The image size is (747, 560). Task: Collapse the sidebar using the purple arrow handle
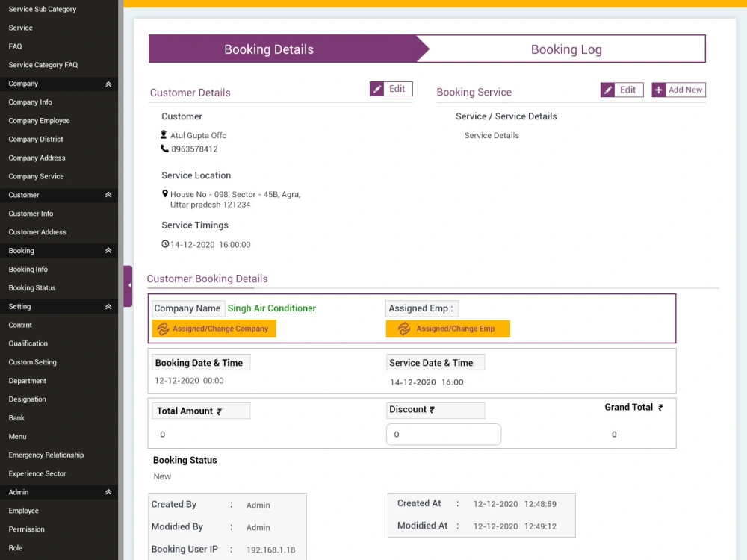[x=128, y=286]
